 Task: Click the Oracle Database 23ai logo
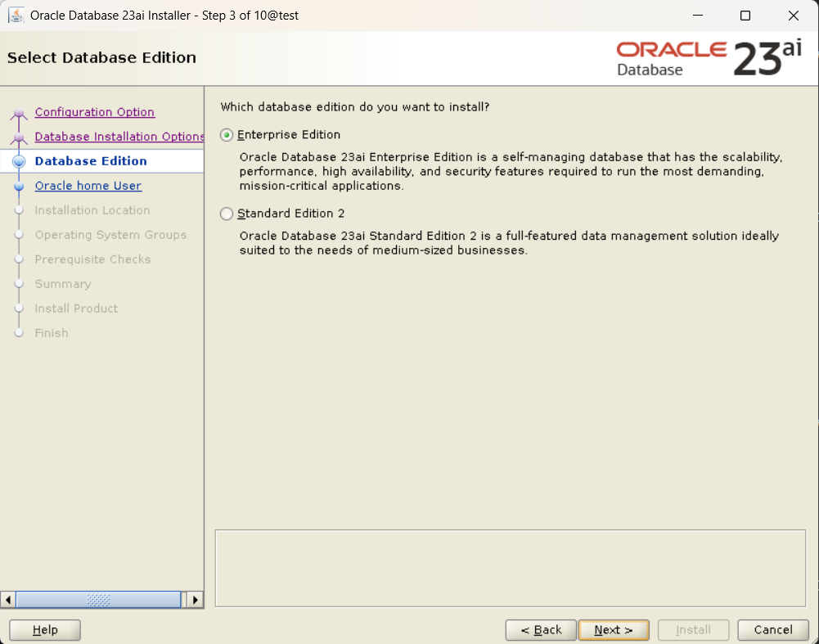[709, 58]
